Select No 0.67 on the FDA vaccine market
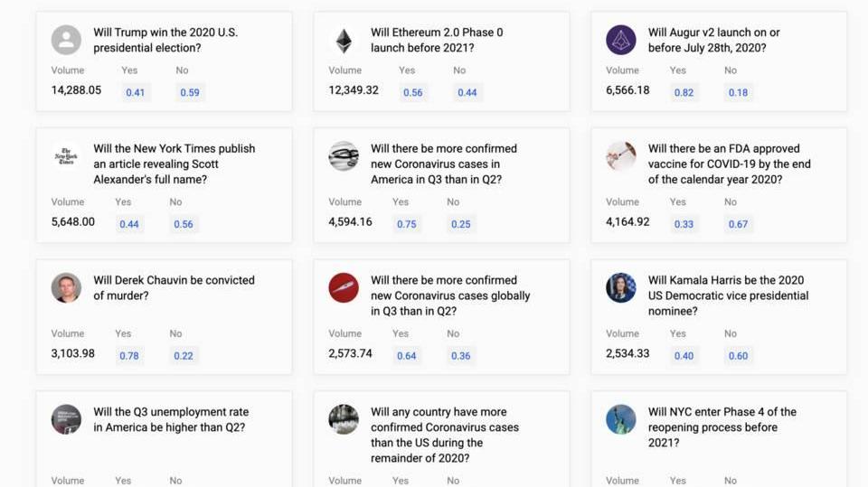This screenshot has height=487, width=868. [x=738, y=224]
